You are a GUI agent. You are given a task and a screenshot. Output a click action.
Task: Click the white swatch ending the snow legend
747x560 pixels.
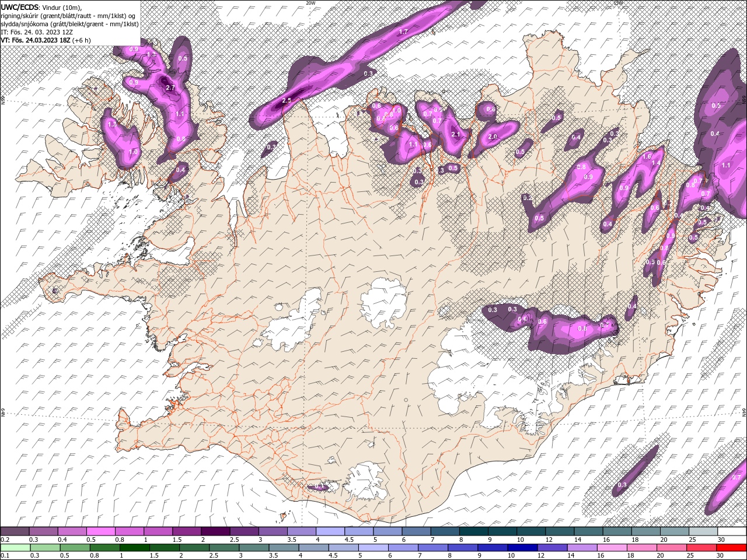point(732,531)
